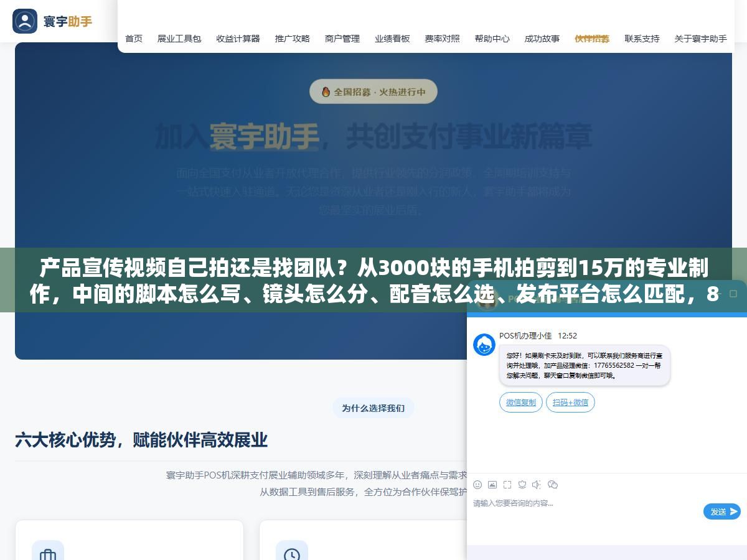Image resolution: width=747 pixels, height=560 pixels.
Task: Click the screenshot capture icon in chat
Action: [507, 485]
